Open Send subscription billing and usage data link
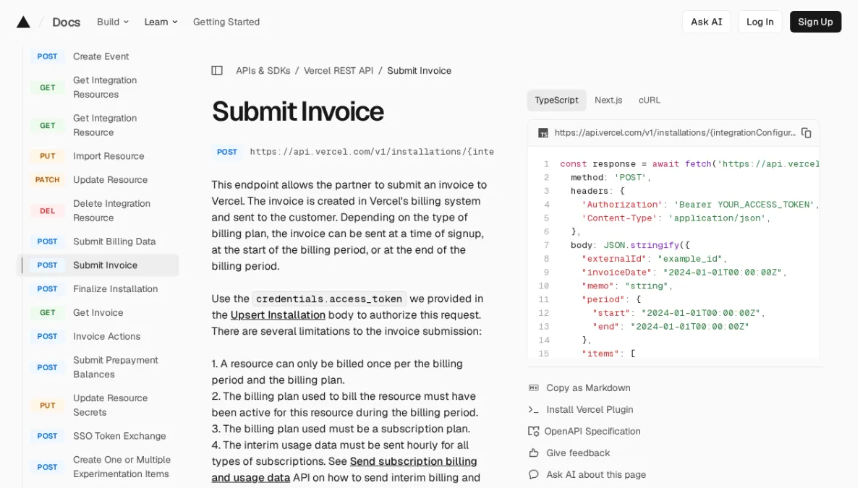The width and height of the screenshot is (868, 488). pos(344,469)
